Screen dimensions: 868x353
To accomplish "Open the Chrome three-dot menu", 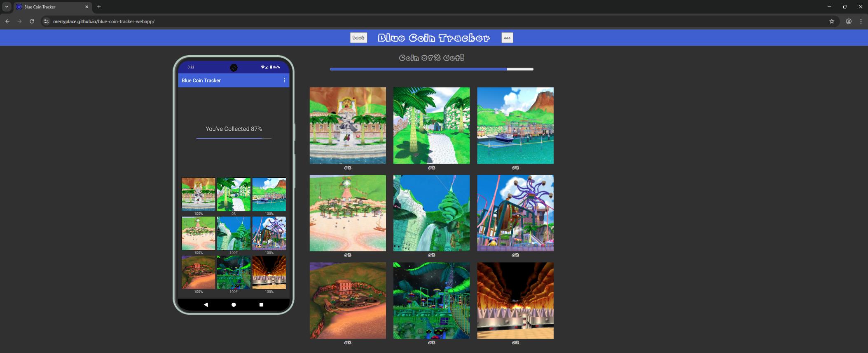I will (x=861, y=21).
